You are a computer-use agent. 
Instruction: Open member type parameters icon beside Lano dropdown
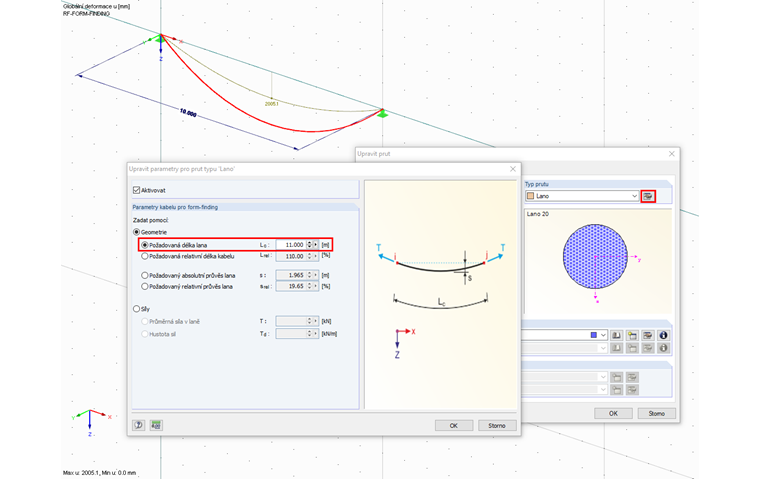[648, 196]
